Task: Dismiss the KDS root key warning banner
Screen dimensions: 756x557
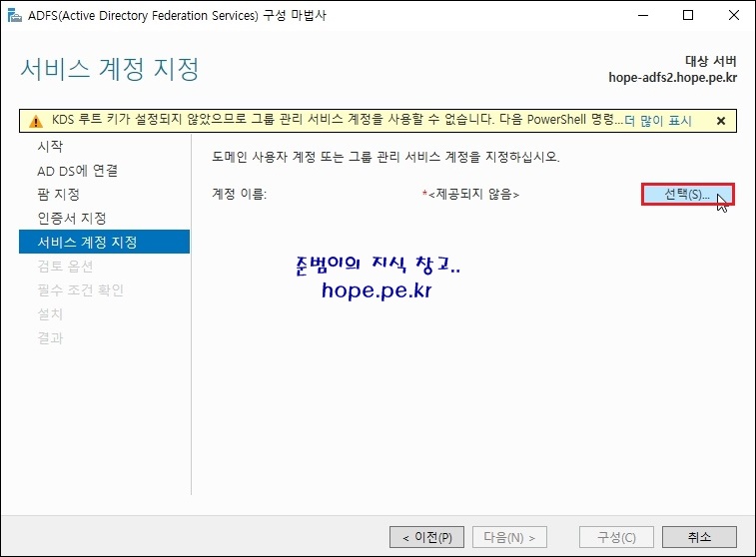Action: coord(721,121)
